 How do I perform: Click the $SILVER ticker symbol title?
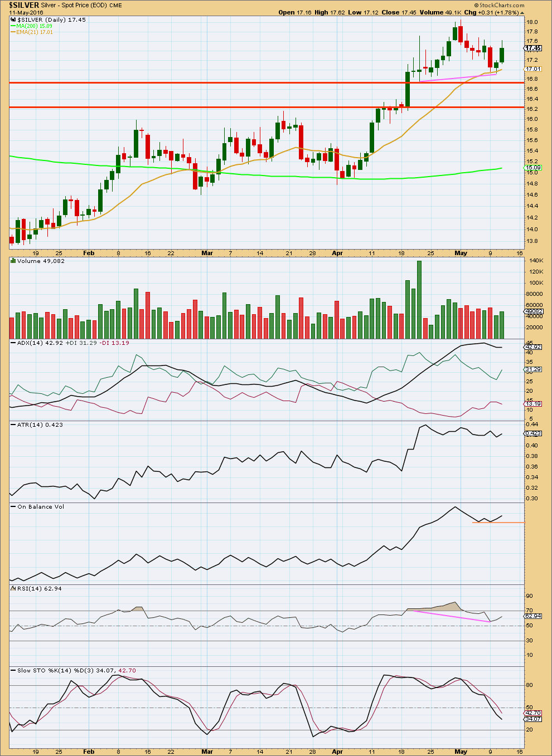[x=23, y=5]
